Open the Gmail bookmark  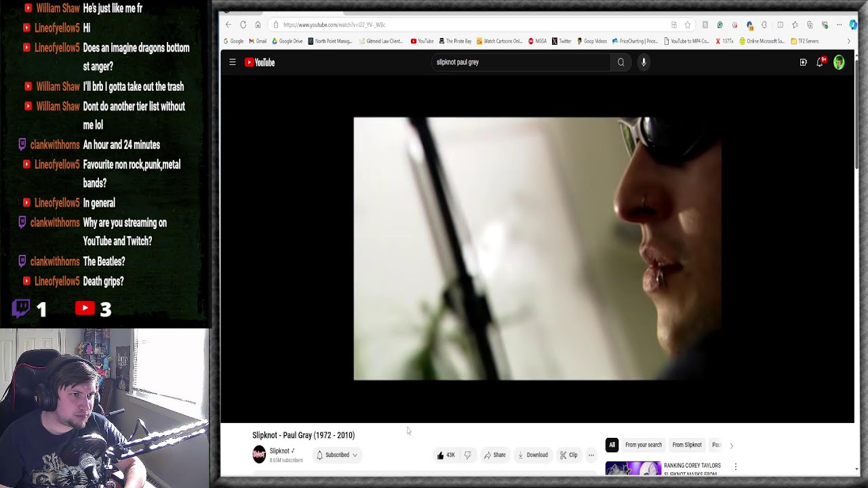(257, 41)
